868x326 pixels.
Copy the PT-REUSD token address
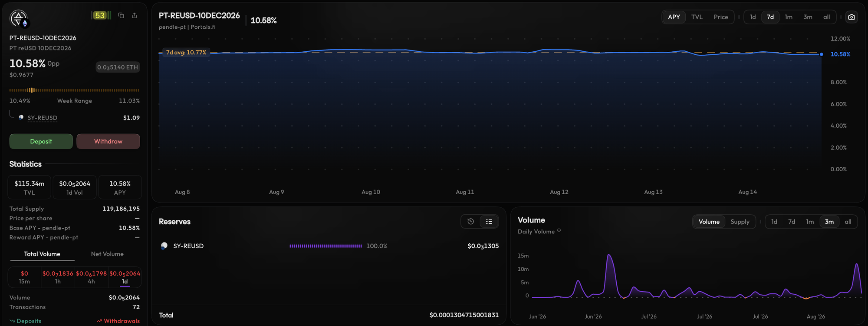(121, 16)
